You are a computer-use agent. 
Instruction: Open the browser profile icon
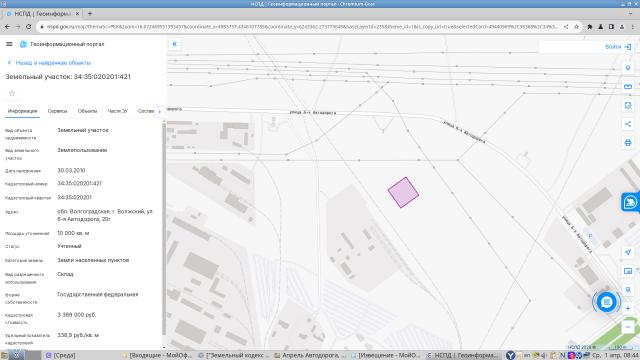622,27
